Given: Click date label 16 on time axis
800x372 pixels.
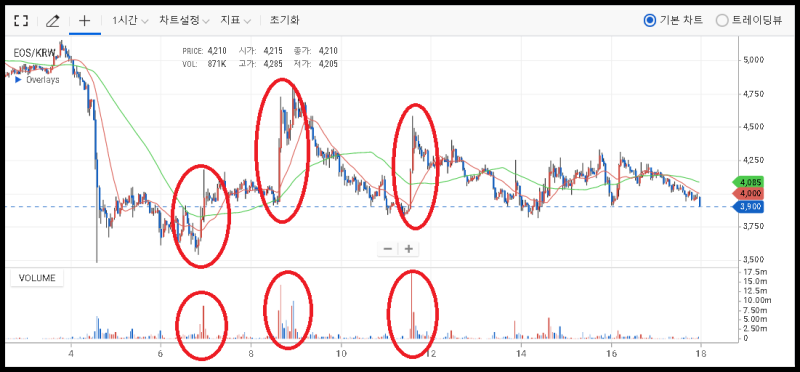Looking at the screenshot, I should 611,353.
